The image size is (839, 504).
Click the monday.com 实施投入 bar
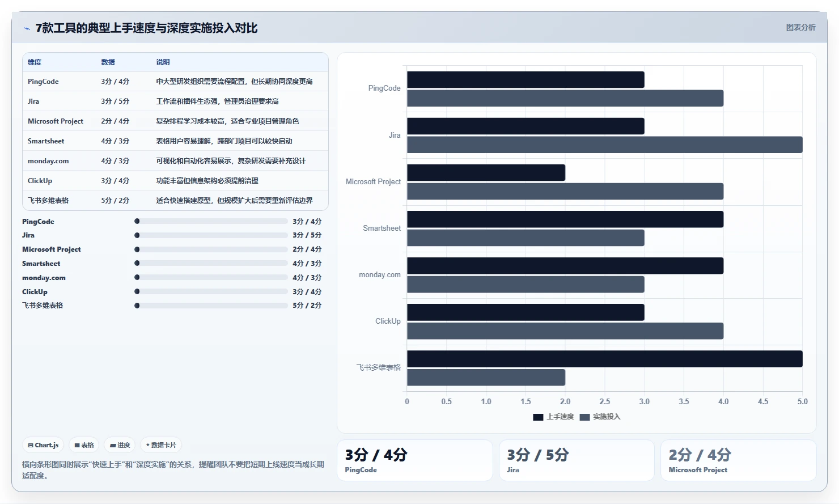point(526,285)
